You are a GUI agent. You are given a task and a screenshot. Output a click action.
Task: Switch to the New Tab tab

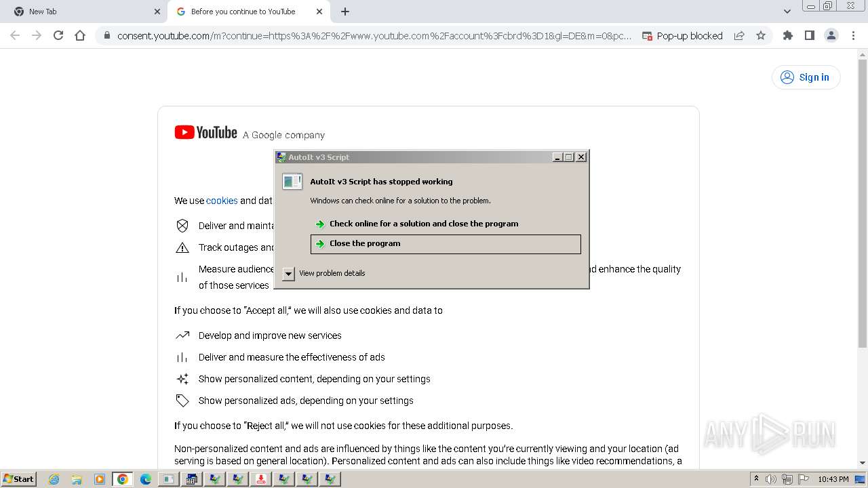click(83, 12)
